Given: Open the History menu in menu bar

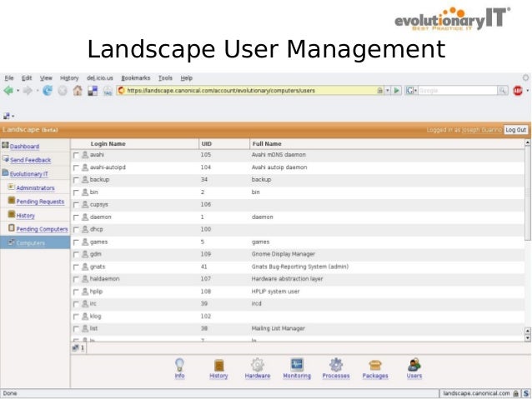Looking at the screenshot, I should 69,78.
